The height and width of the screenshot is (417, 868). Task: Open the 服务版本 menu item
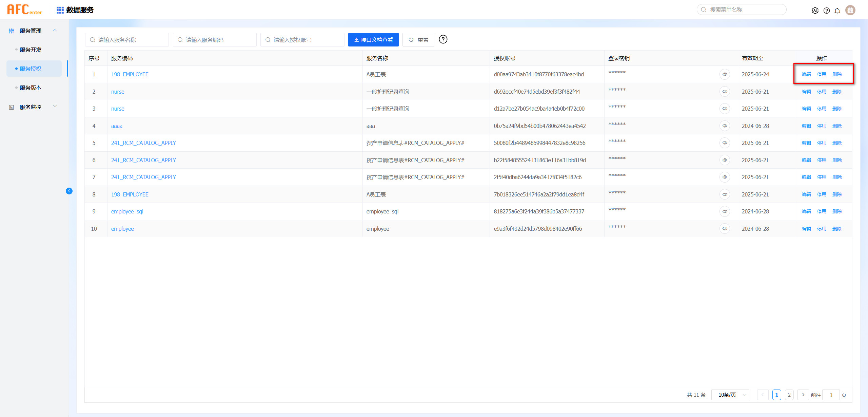31,88
